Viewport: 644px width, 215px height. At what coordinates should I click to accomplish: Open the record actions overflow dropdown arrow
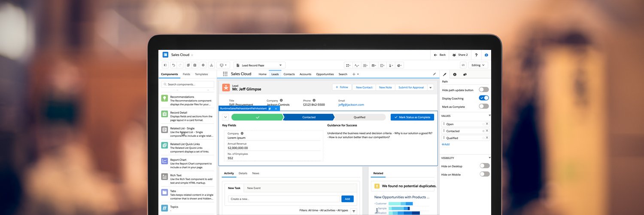coord(431,87)
